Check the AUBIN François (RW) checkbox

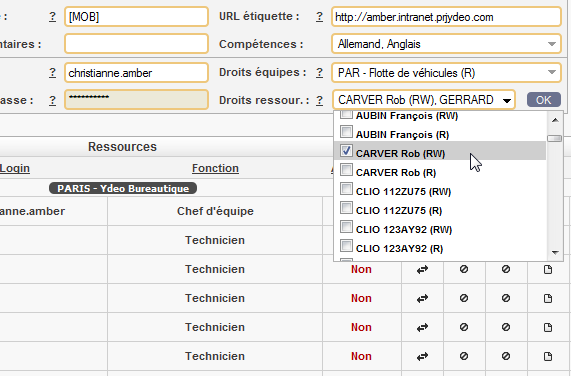click(346, 115)
